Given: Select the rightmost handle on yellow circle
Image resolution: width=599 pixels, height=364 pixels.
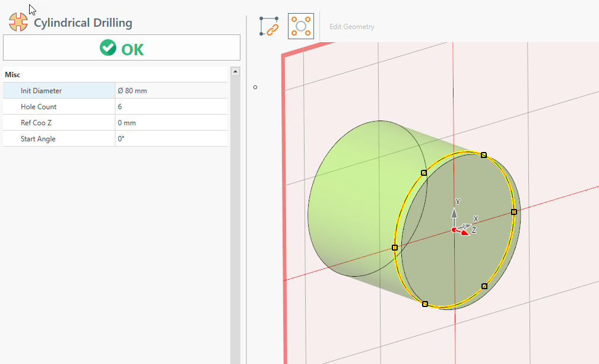Looking at the screenshot, I should [514, 211].
